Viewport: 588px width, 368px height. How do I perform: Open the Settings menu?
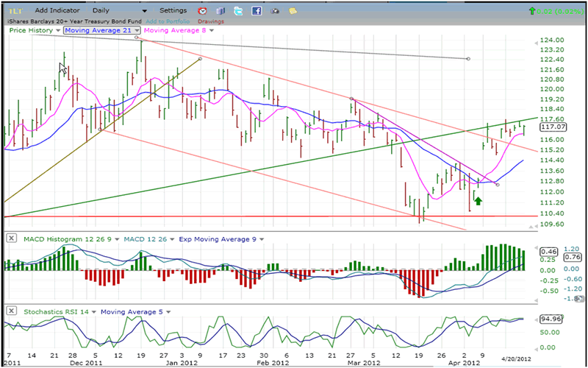coord(173,11)
